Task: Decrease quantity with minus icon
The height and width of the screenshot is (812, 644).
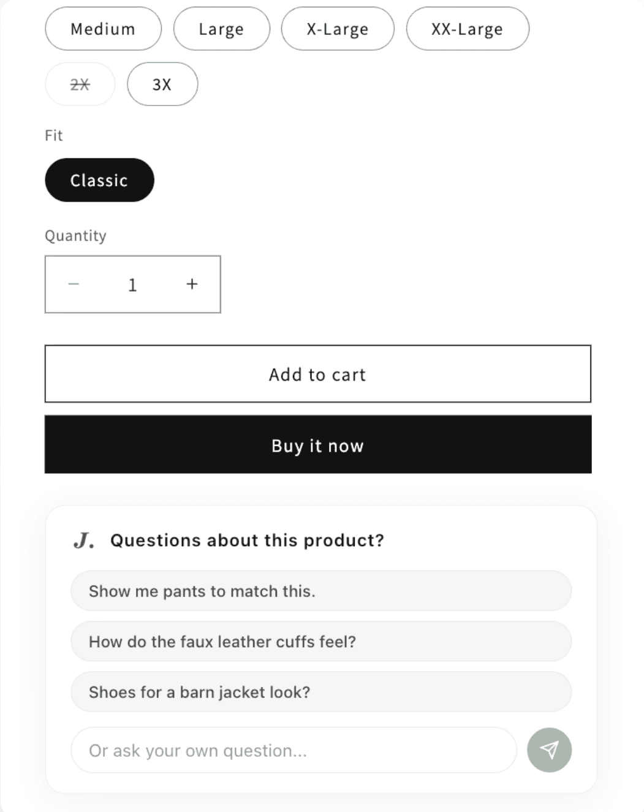Action: (74, 284)
